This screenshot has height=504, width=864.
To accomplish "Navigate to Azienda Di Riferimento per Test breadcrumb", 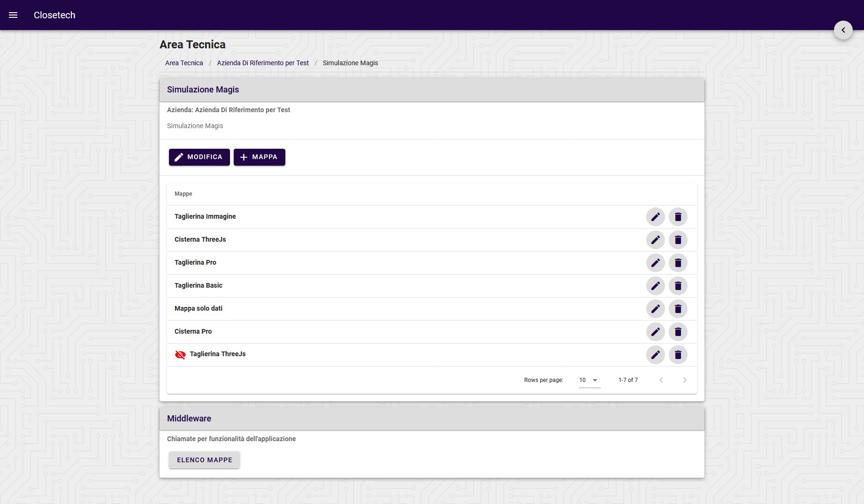I will tap(263, 63).
